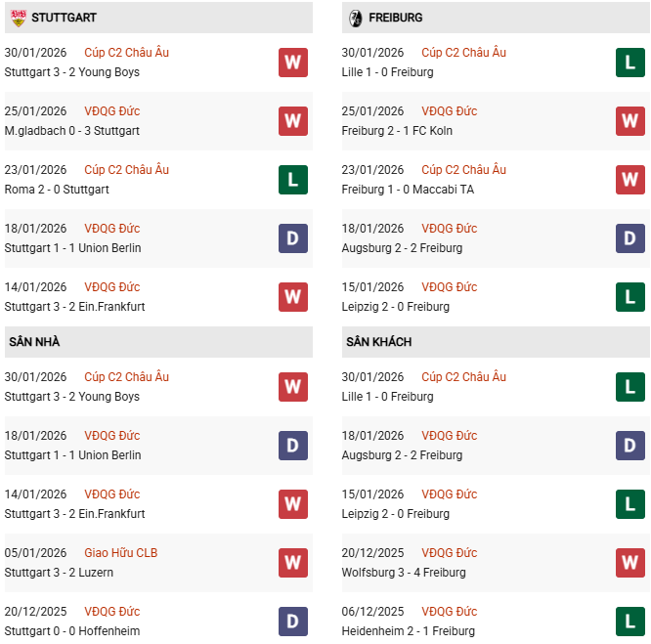Click the 05/01/2026 match date

click(35, 553)
